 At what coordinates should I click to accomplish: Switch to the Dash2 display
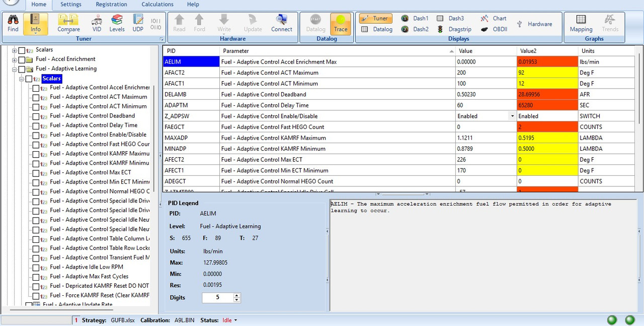tap(415, 29)
